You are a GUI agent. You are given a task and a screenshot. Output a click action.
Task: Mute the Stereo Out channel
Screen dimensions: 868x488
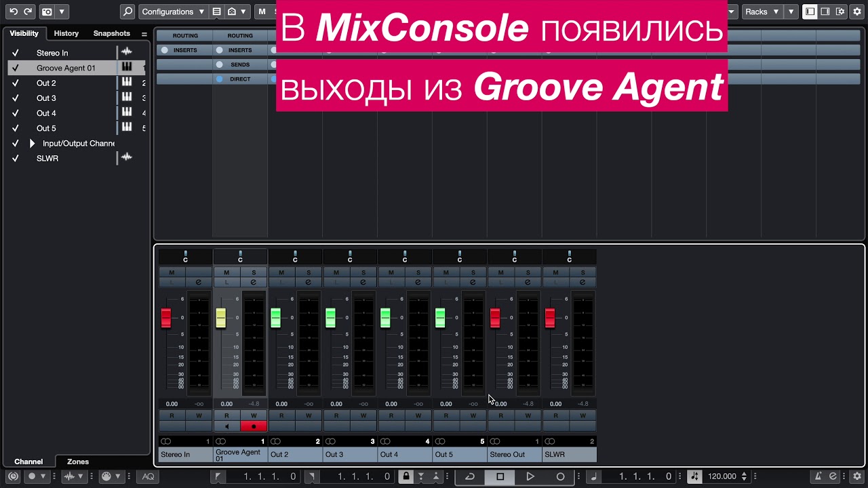tap(501, 272)
